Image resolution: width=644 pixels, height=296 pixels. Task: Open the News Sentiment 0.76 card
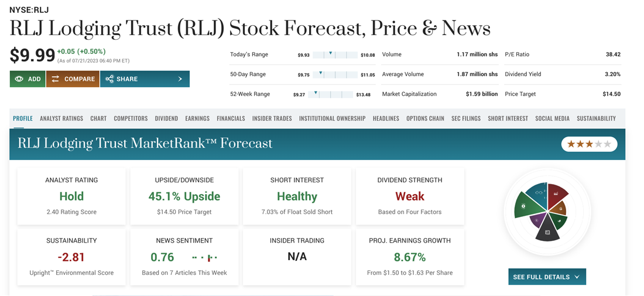184,257
